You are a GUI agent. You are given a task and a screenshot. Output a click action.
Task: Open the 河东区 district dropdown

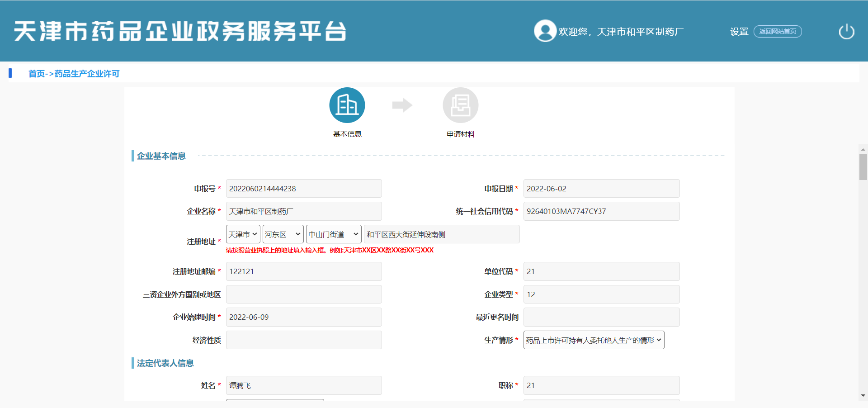click(x=283, y=234)
